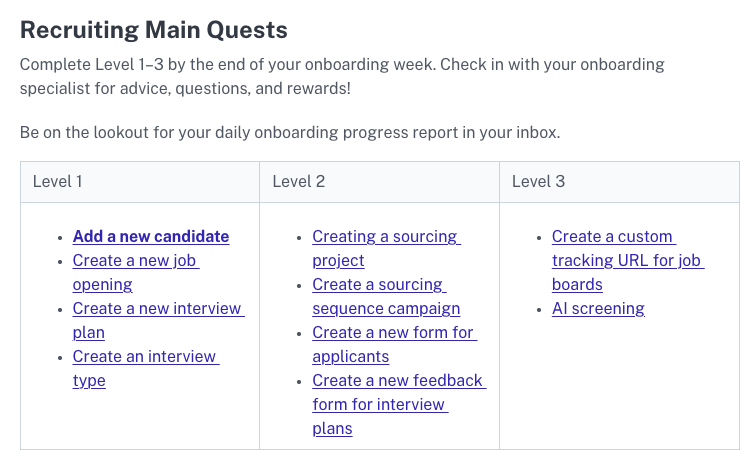
Task: Follow the Create an interview type link
Action: click(x=145, y=357)
